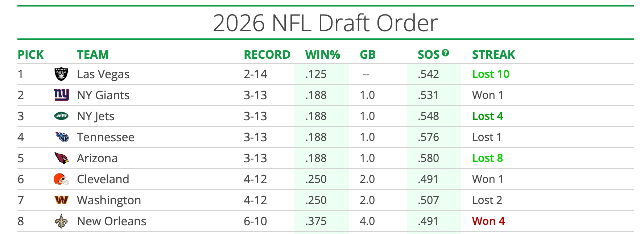Open the Tennessee team link
Image resolution: width=644 pixels, height=234 pixels.
(106, 137)
